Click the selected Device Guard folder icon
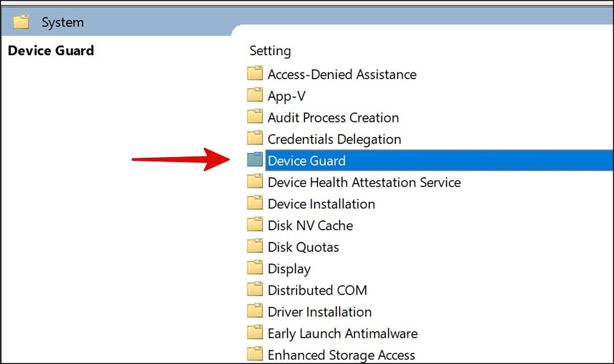 point(255,160)
